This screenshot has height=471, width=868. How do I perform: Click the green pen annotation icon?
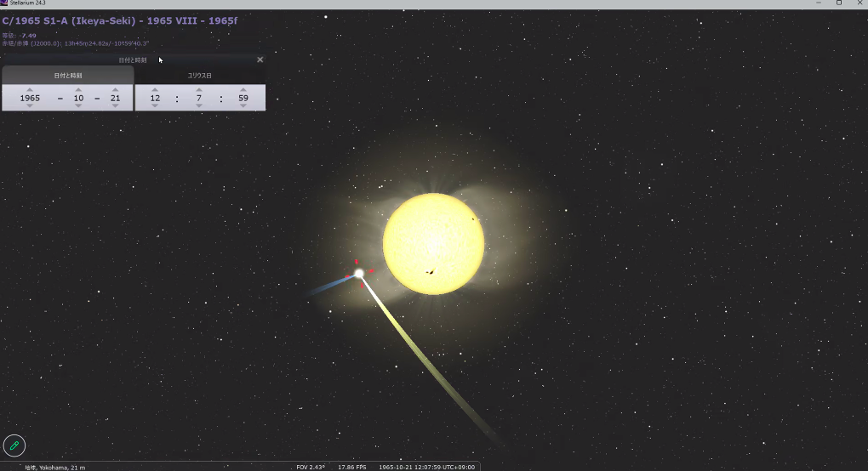click(14, 445)
